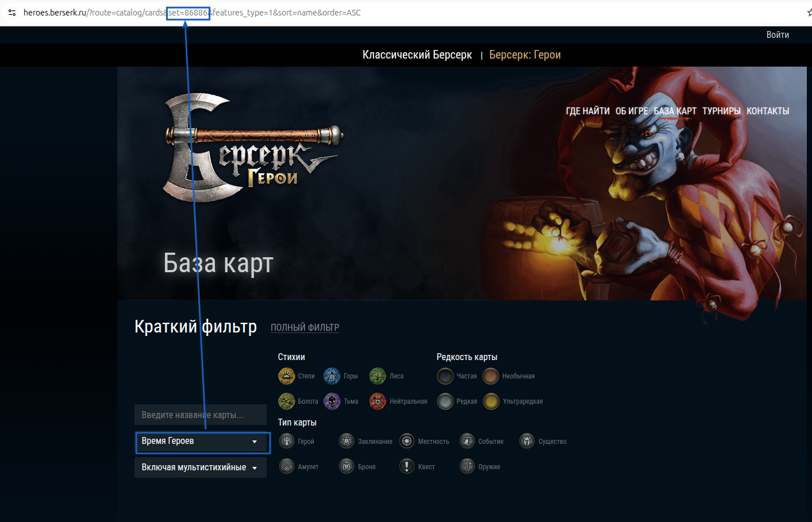Select the Степи element icon
Viewport: 812px width, 522px height.
[286, 376]
